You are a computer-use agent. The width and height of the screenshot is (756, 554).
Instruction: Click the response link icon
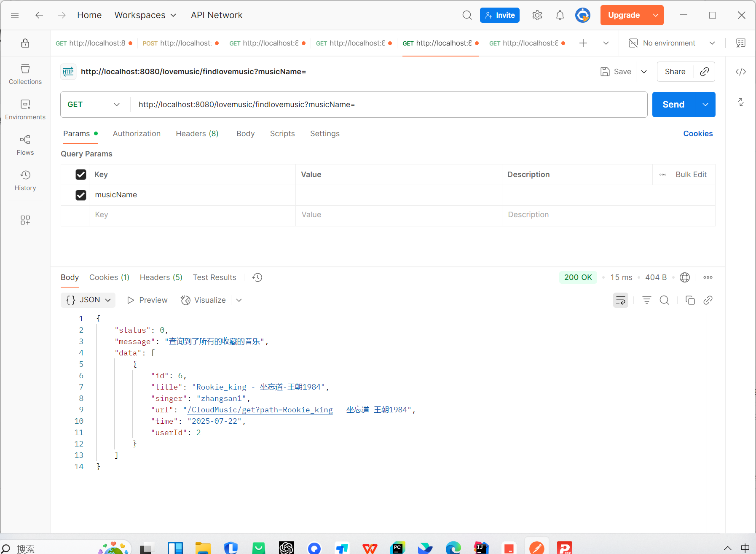point(708,300)
